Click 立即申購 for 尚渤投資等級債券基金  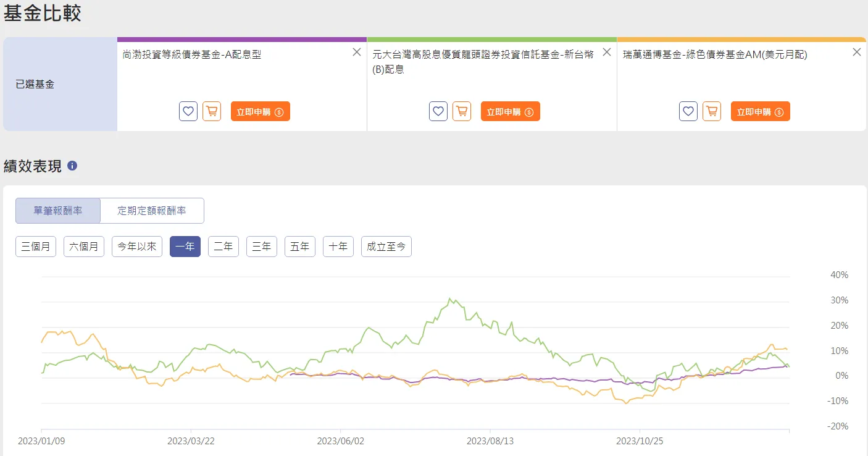[261, 112]
